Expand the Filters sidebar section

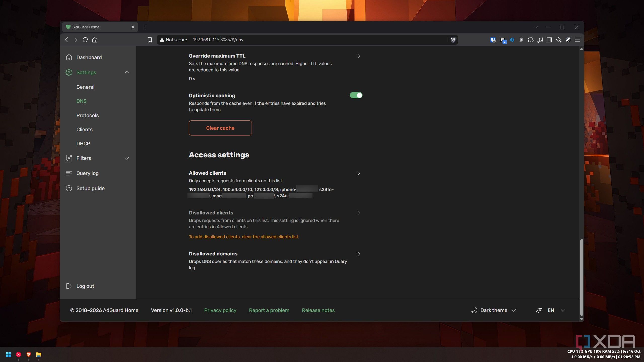(127, 158)
